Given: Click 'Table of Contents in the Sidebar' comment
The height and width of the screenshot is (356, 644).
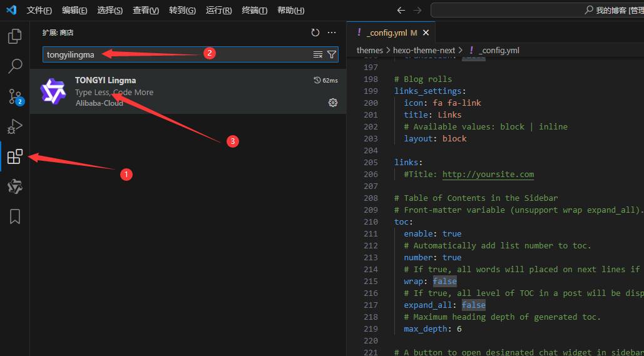Looking at the screenshot, I should [481, 198].
